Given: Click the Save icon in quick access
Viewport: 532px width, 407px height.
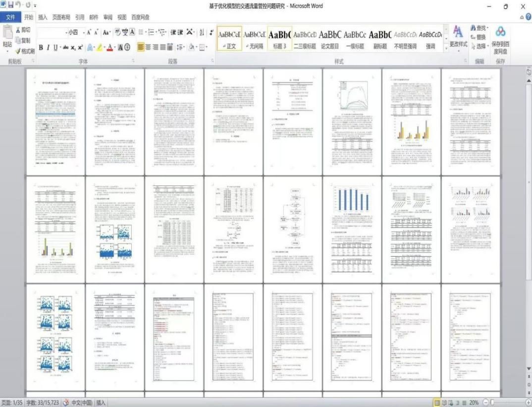Looking at the screenshot, I should click(10, 5).
